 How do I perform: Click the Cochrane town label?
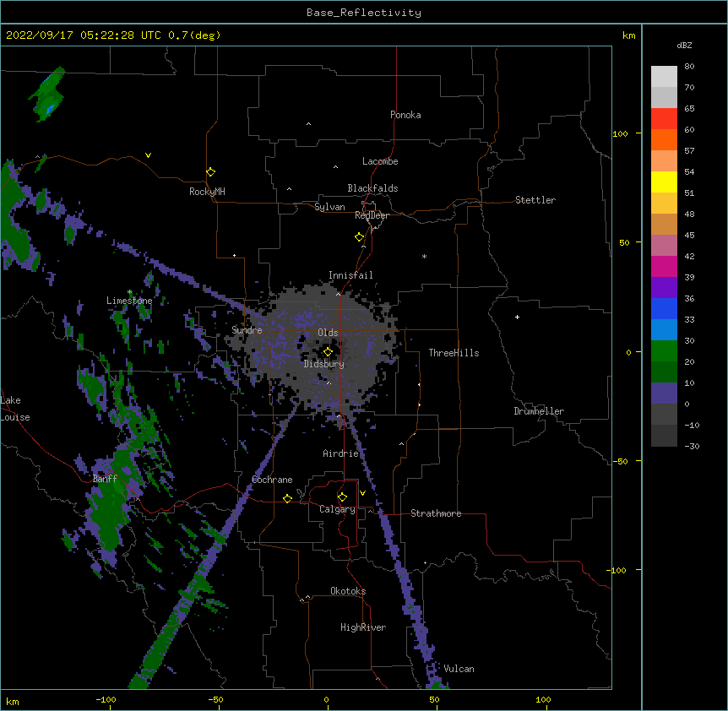pyautogui.click(x=272, y=480)
